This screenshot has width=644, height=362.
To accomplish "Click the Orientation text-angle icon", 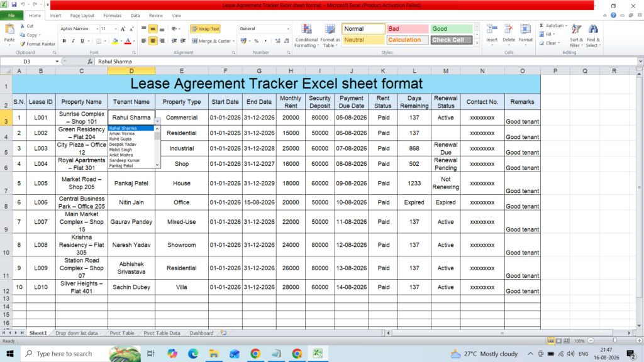I will click(x=174, y=29).
